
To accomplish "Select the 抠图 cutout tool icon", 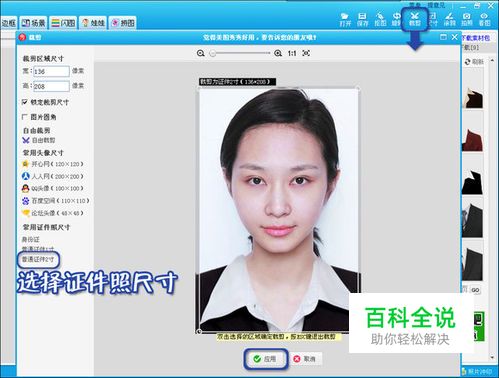I will pyautogui.click(x=380, y=20).
